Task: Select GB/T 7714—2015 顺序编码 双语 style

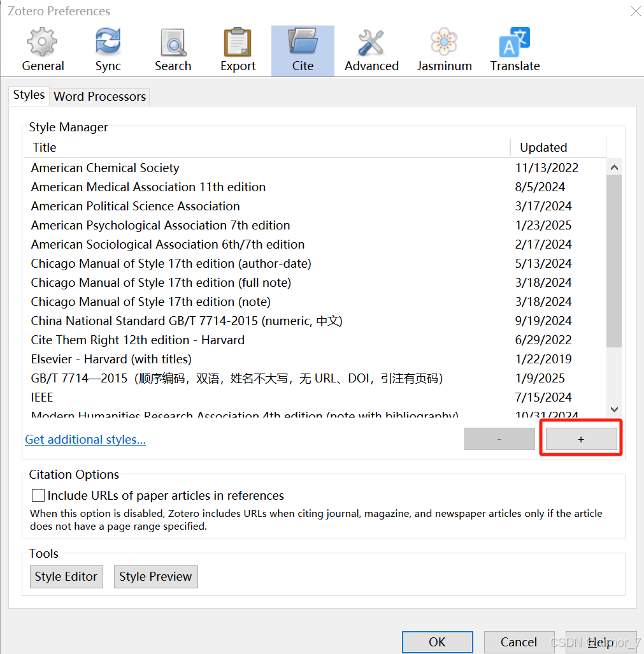Action: point(315,378)
